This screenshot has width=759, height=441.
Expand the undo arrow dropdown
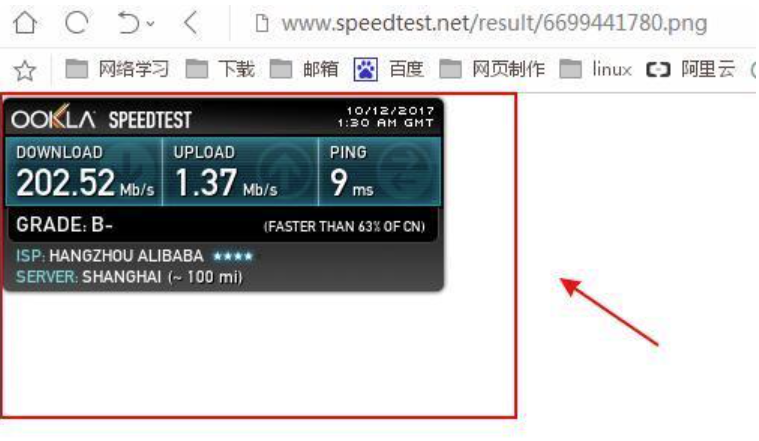point(151,23)
